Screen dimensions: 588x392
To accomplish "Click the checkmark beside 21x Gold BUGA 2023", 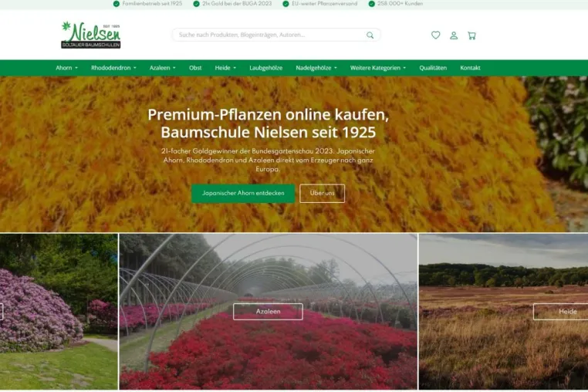I will [x=196, y=4].
